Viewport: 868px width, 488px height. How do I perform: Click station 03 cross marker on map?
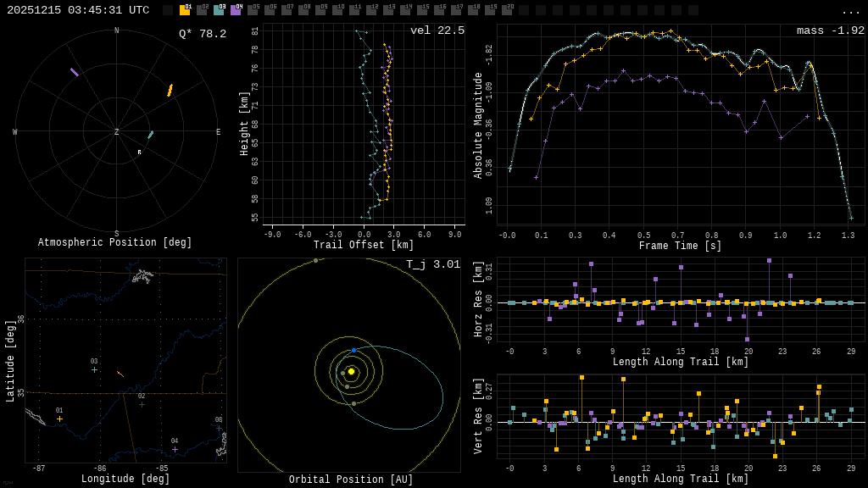tap(94, 369)
